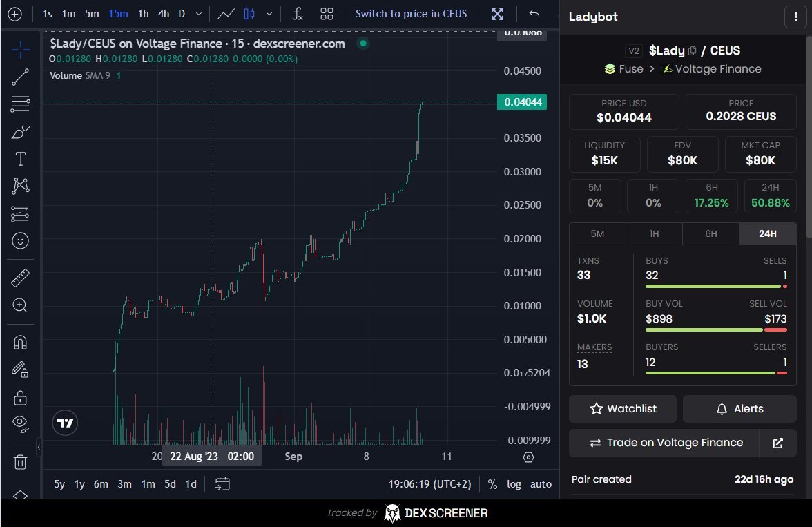Select the Trend Line drawing tool

click(21, 76)
